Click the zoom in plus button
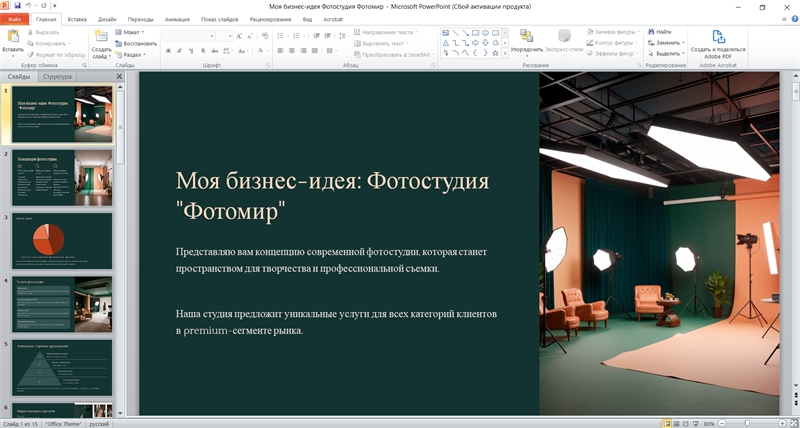This screenshot has height=428, width=800. (x=782, y=424)
